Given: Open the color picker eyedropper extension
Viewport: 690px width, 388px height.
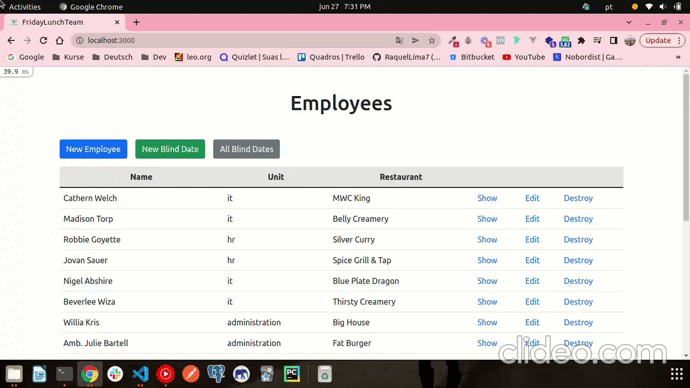Looking at the screenshot, I should tap(453, 41).
